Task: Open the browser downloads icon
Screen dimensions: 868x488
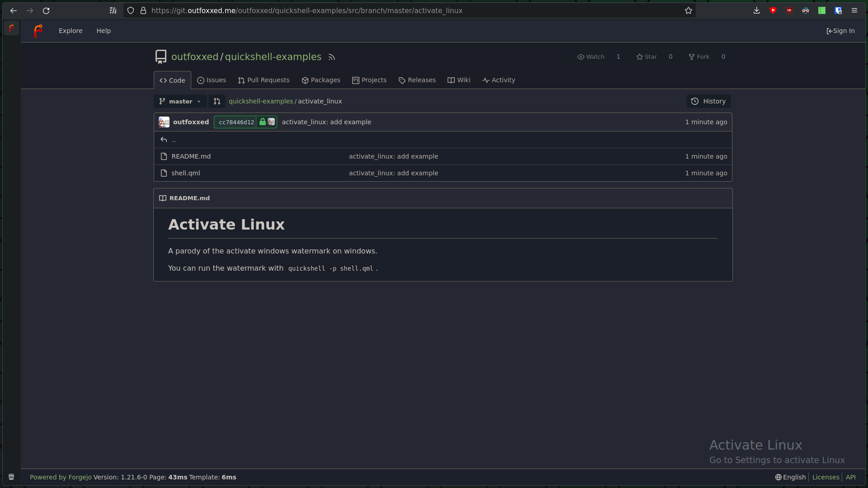Action: pos(756,10)
